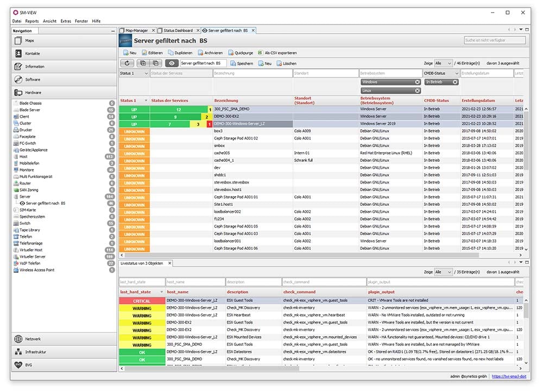Open the Ansicht menu

(49, 21)
